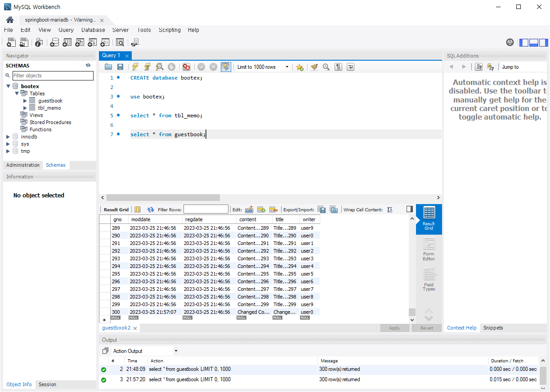Image resolution: width=550 pixels, height=392 pixels.
Task: Switch to Snippets tab
Action: (x=493, y=328)
